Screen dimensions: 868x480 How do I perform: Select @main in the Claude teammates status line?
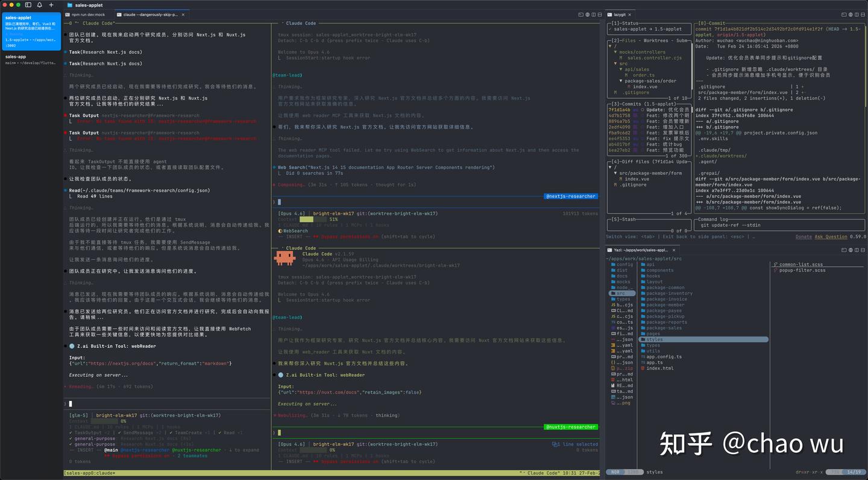click(x=111, y=450)
